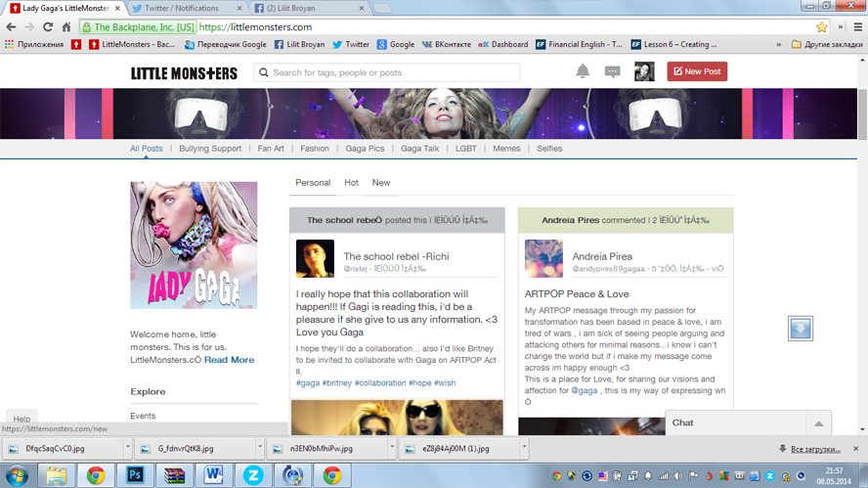Viewport: 868px width, 488px height.
Task: Click the @gaga mention link
Action: [x=584, y=390]
